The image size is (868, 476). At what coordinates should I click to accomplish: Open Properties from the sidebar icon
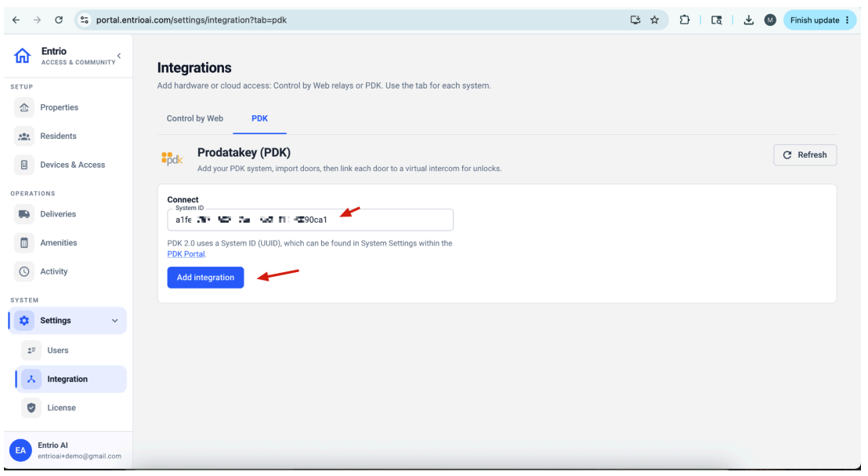pyautogui.click(x=24, y=107)
